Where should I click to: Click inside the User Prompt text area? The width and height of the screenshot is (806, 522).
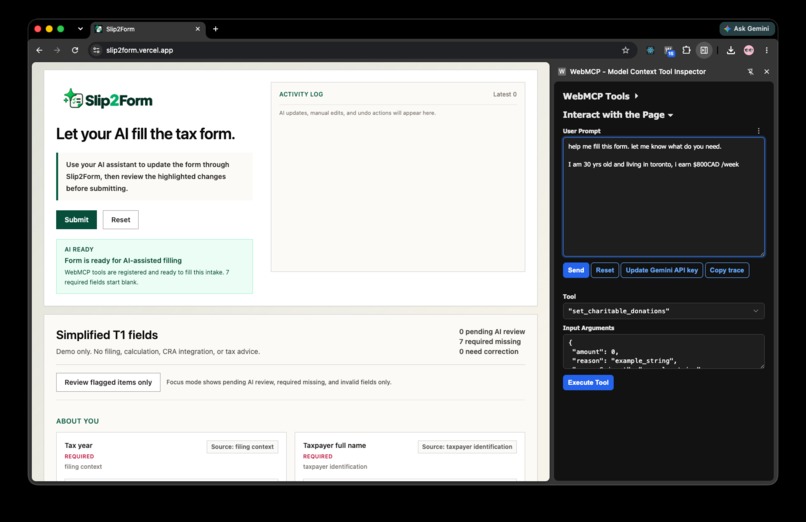(x=664, y=197)
